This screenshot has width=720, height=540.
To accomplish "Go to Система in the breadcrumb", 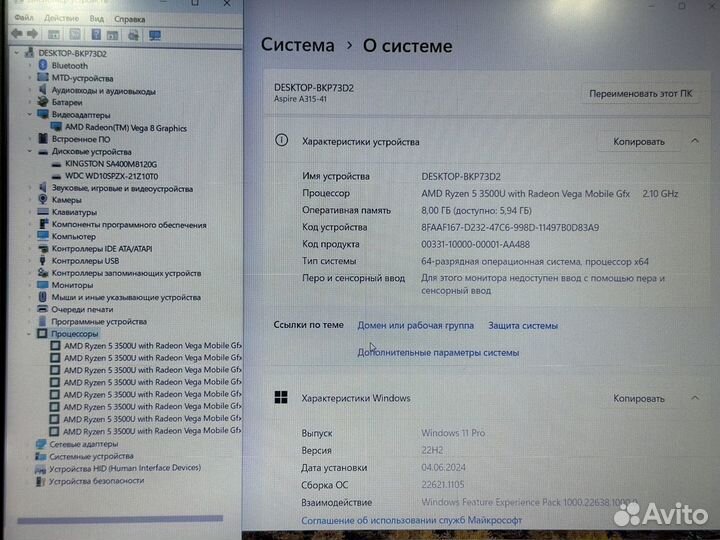I will [298, 45].
